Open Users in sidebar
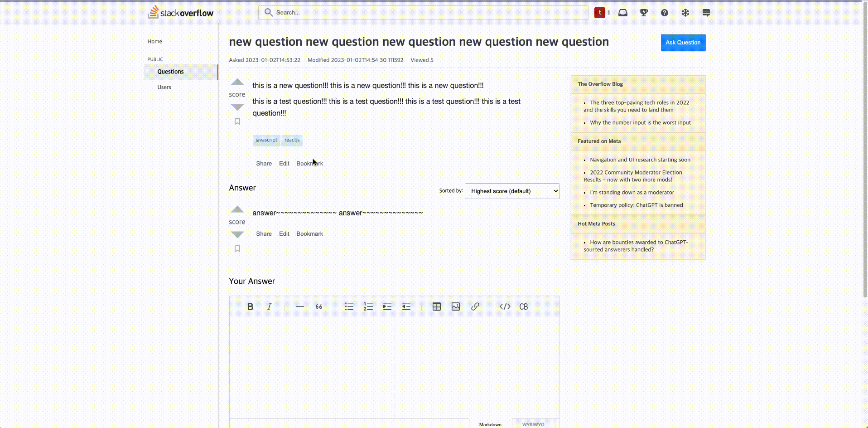The width and height of the screenshot is (868, 428). coord(164,87)
